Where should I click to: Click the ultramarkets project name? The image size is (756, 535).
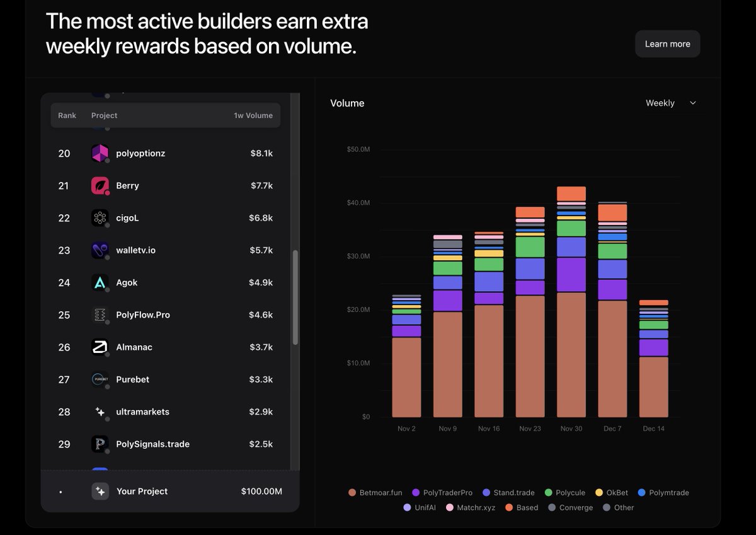[x=142, y=411]
